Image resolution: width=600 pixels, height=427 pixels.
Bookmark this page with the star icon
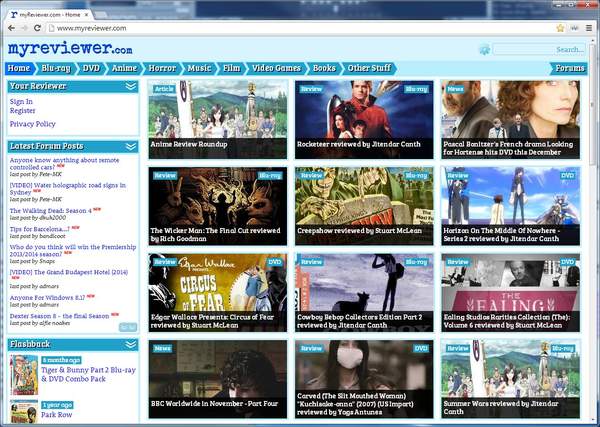[561, 28]
